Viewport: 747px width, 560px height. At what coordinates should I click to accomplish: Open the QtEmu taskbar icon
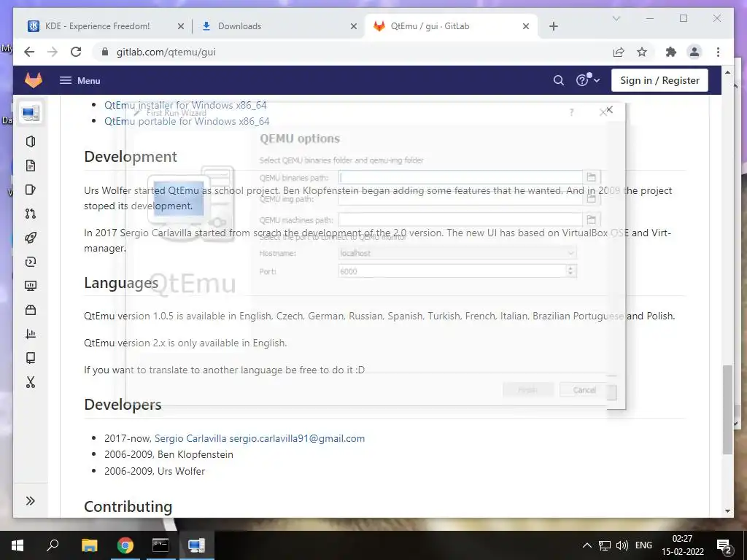tap(196, 545)
